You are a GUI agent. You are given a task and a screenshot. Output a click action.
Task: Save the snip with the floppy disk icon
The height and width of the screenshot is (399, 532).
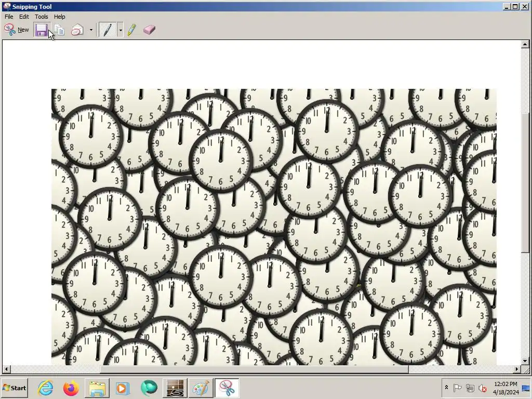(x=42, y=30)
